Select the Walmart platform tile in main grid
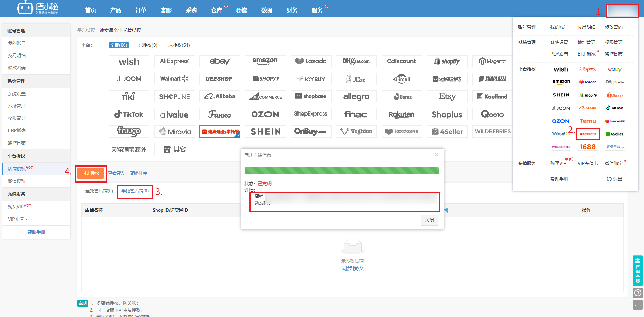This screenshot has width=644, height=317. (175, 79)
